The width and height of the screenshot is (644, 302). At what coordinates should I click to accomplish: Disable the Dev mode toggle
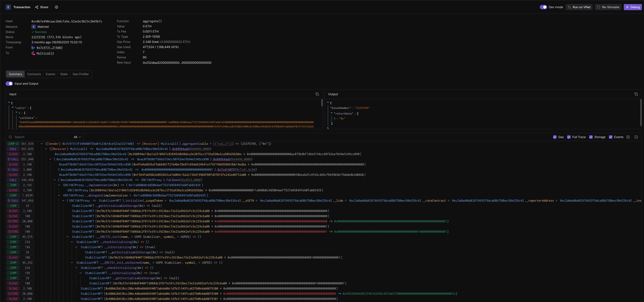(x=543, y=7)
